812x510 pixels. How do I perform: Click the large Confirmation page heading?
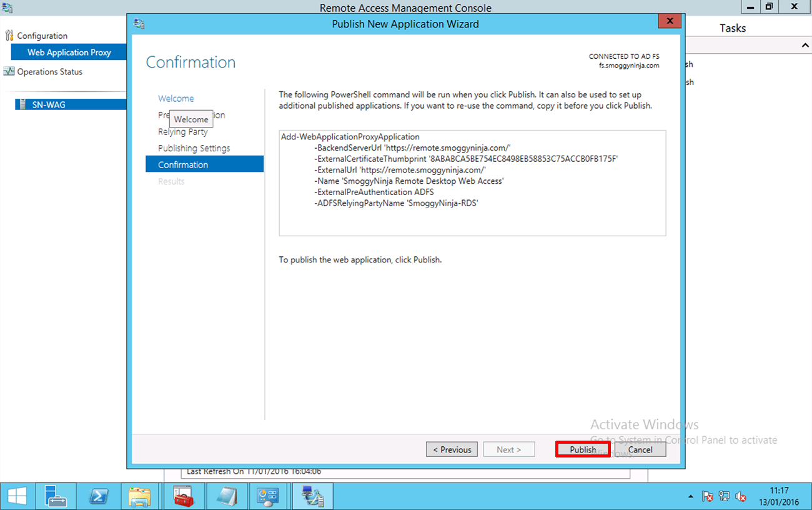point(191,62)
